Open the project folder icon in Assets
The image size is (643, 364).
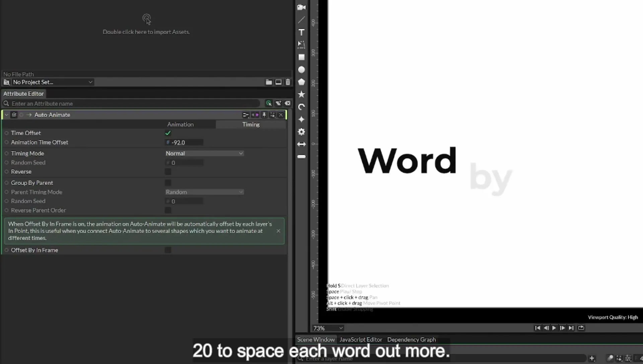[269, 82]
